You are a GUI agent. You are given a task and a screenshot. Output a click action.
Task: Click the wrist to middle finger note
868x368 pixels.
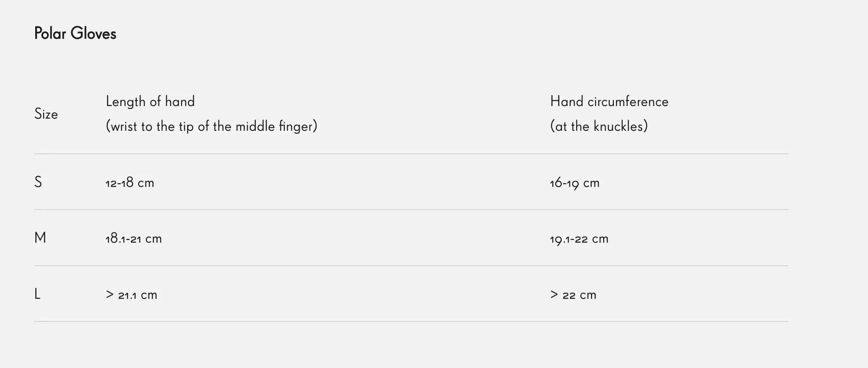[211, 126]
